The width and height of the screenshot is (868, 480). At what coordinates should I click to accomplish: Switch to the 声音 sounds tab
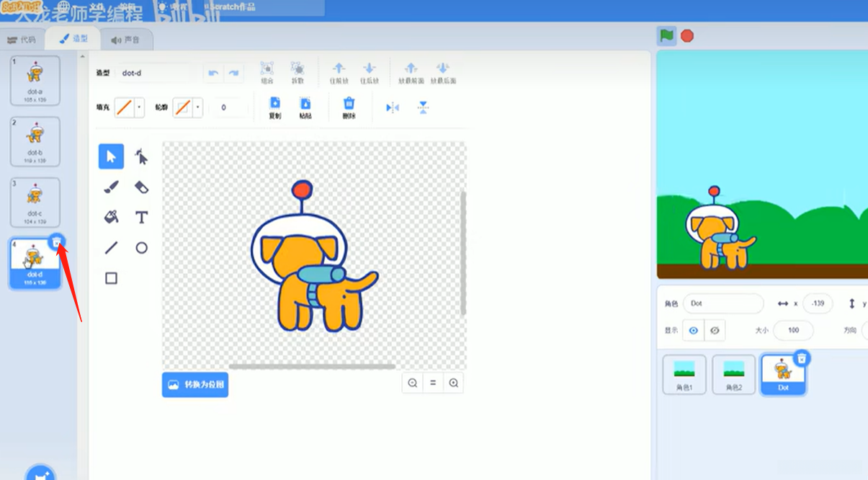tap(126, 40)
